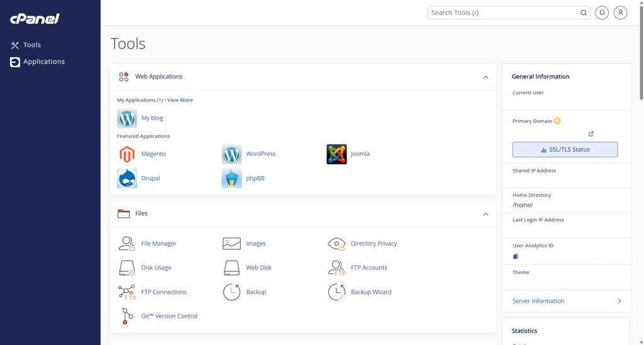Open the FTP Accounts link text
The image size is (644, 345).
(x=369, y=268)
